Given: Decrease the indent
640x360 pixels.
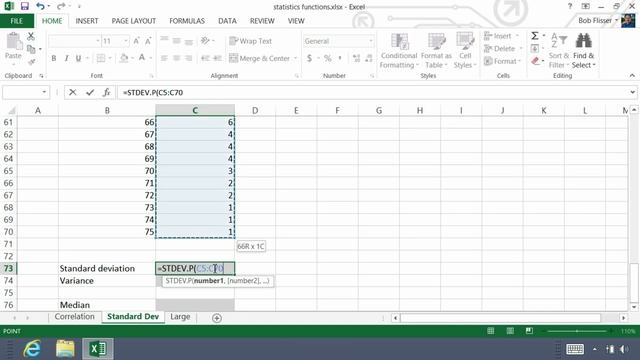Looking at the screenshot, I should [x=205, y=58].
